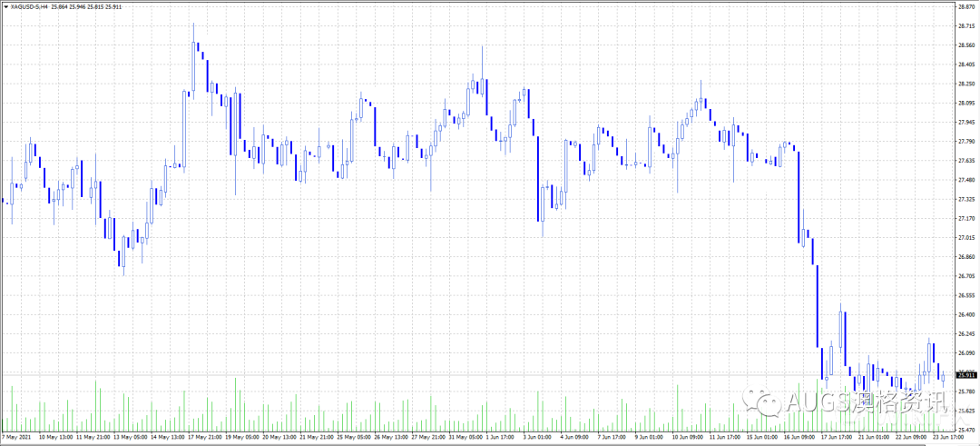Select the 7 May 2021 date label
980x446 pixels.
click(x=15, y=436)
